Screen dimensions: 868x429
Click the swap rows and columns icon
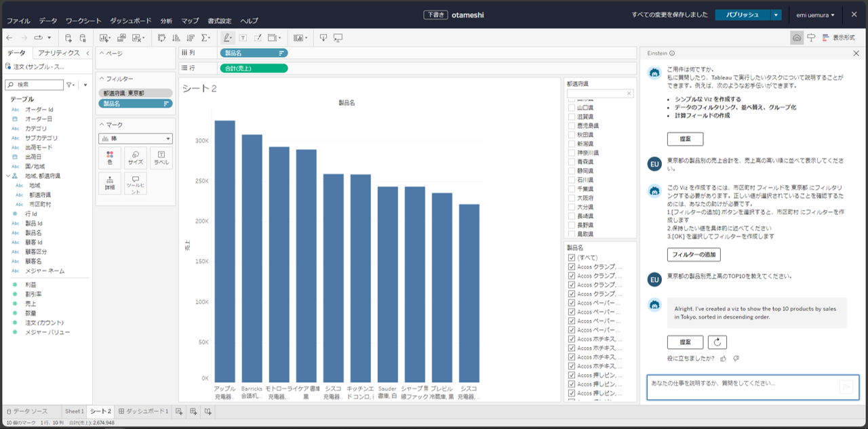coord(161,38)
